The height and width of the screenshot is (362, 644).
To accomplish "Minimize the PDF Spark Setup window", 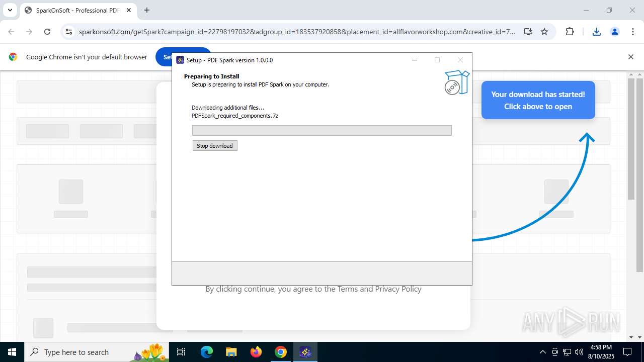I will 415,60.
